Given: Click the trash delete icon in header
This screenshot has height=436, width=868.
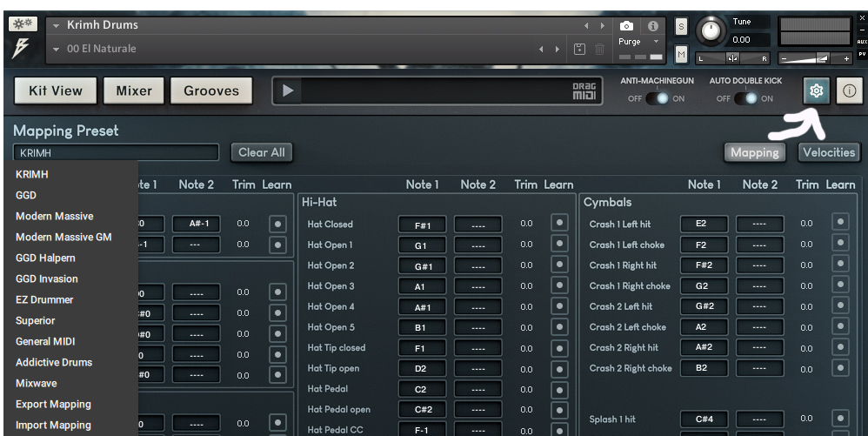Looking at the screenshot, I should coord(599,49).
